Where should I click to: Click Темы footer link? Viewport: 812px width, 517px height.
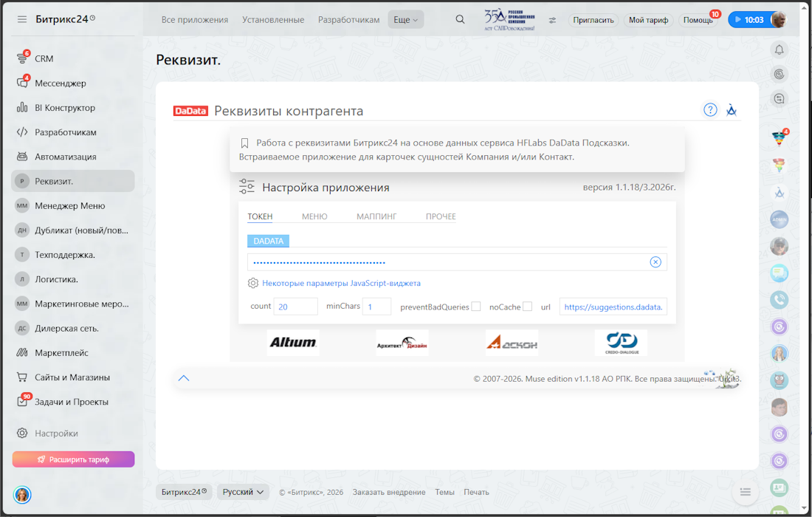point(444,492)
